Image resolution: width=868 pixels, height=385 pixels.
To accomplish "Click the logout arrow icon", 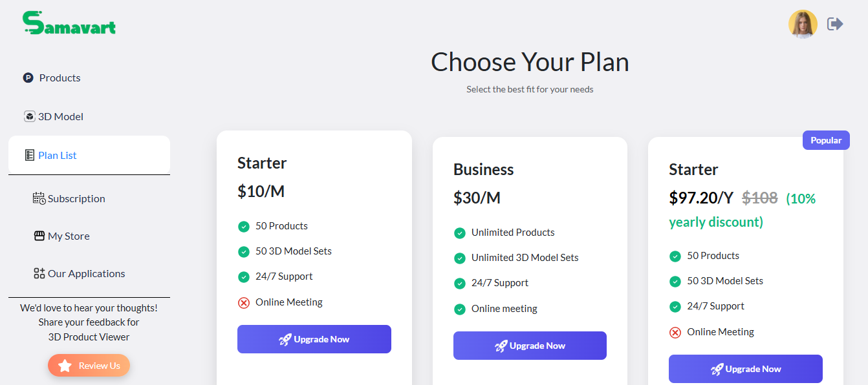I will pyautogui.click(x=835, y=24).
